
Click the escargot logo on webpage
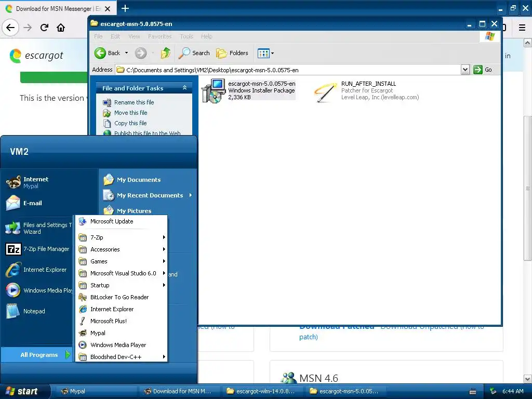36,56
